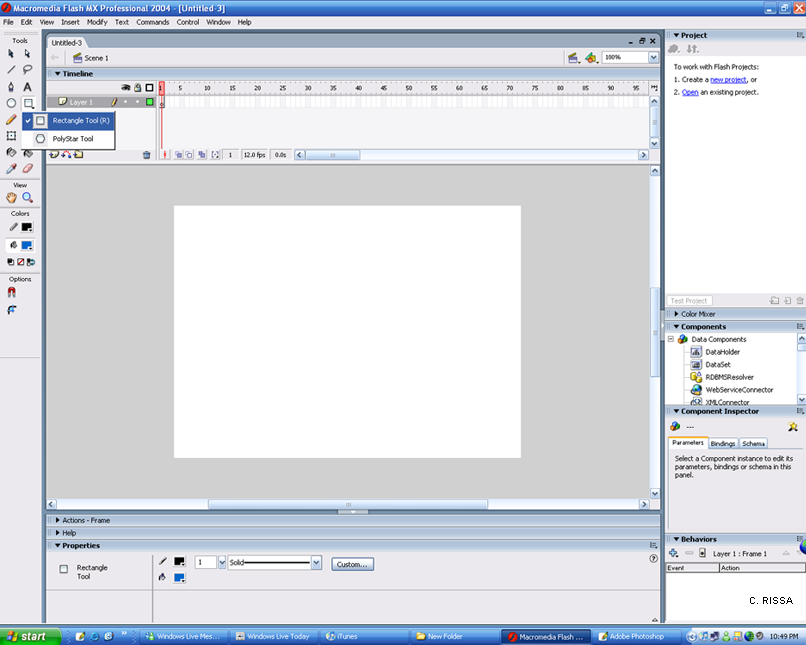806x645 pixels.
Task: Click the Center Frame timeline button
Action: [x=164, y=155]
